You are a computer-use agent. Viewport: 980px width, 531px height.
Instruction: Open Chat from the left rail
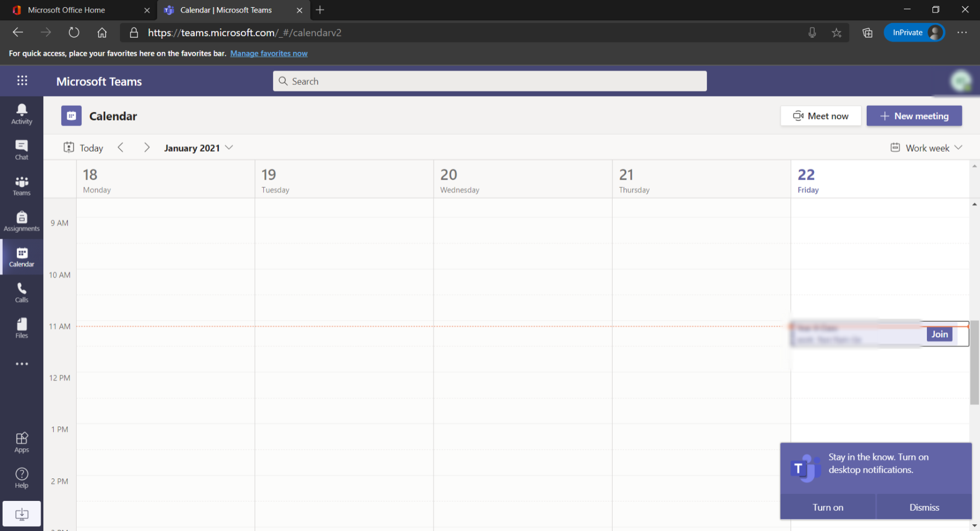pyautogui.click(x=21, y=150)
